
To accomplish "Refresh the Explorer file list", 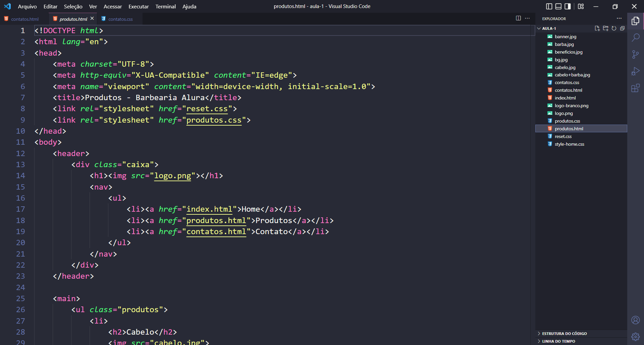I will 614,28.
